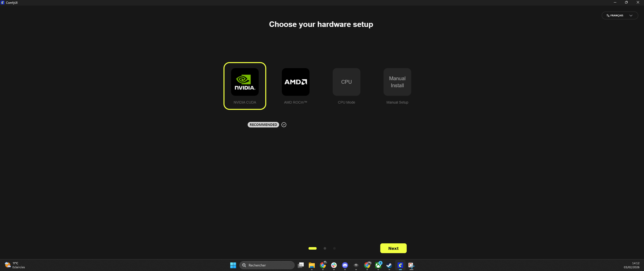Open the FRANÇAIS language dropdown

coord(620,16)
